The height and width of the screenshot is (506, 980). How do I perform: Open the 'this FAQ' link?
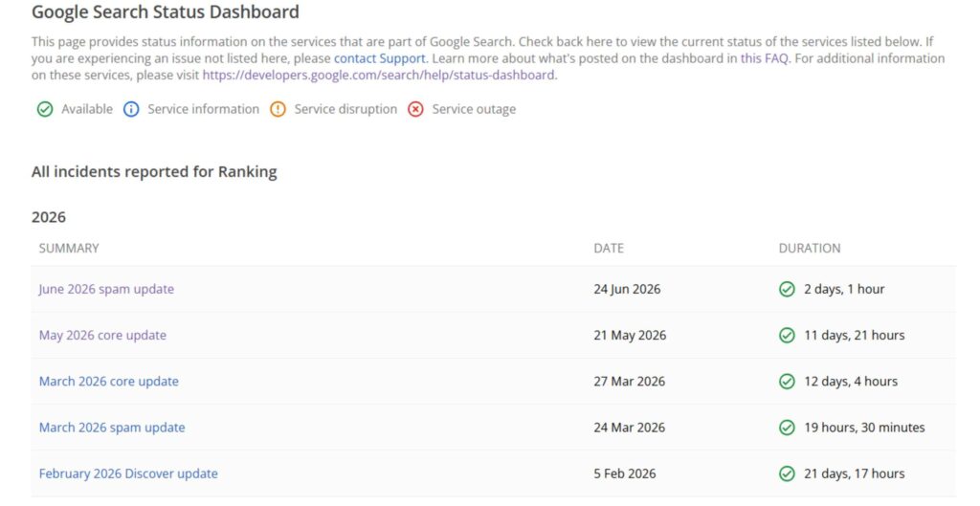(x=765, y=58)
